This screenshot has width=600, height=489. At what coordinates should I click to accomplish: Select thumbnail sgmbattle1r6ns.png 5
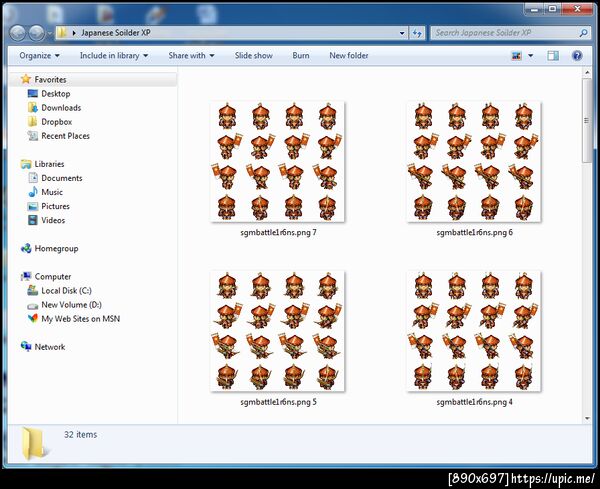277,331
